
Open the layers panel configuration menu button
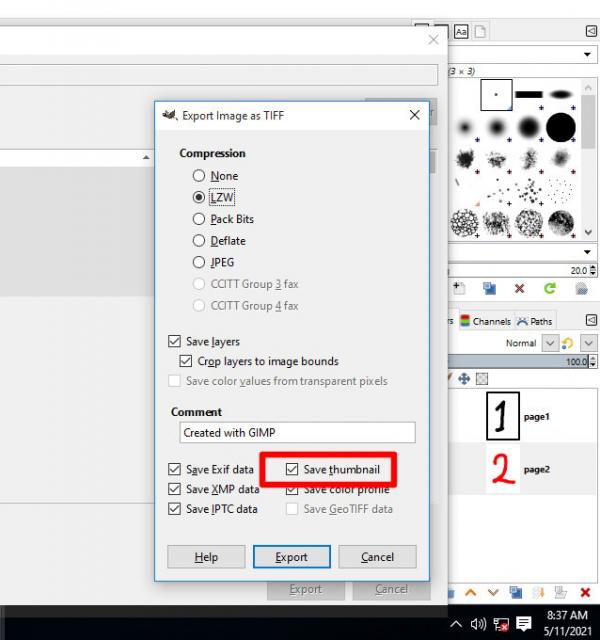[591, 320]
